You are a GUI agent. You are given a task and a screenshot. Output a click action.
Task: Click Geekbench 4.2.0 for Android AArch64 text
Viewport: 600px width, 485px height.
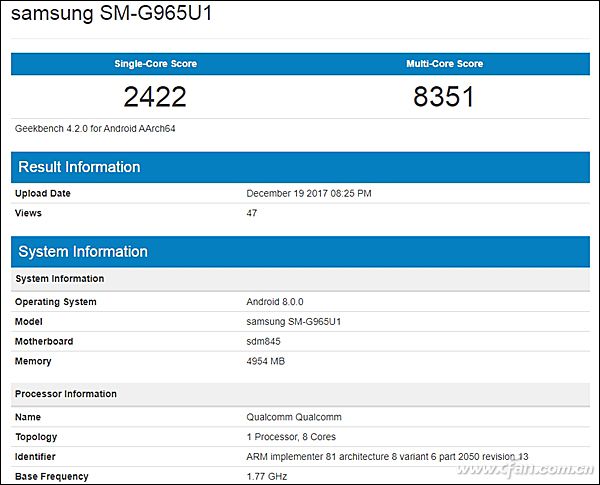(x=95, y=129)
